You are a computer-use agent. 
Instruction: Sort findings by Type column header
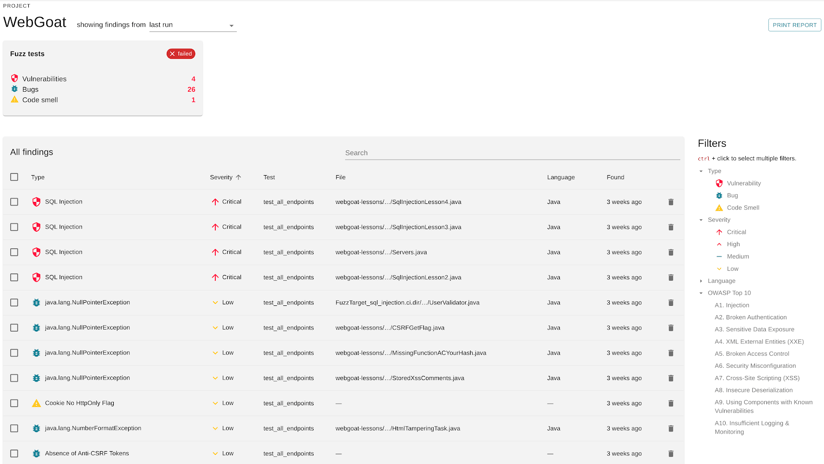[38, 177]
